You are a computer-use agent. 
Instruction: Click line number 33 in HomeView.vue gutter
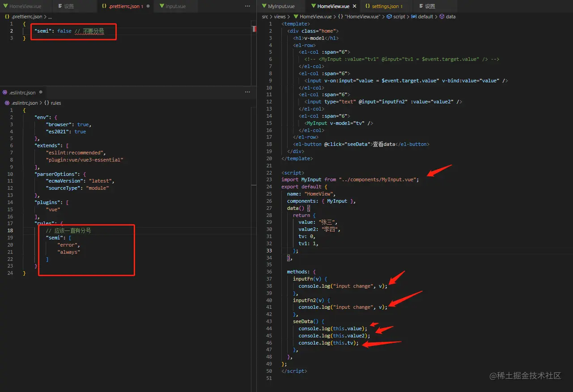(x=269, y=251)
